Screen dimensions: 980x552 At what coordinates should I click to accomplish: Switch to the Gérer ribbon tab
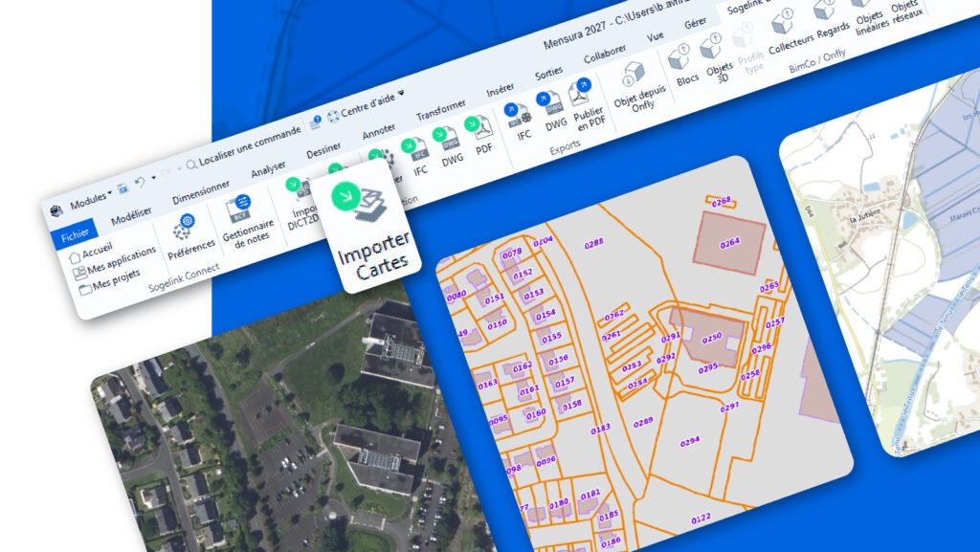(695, 24)
